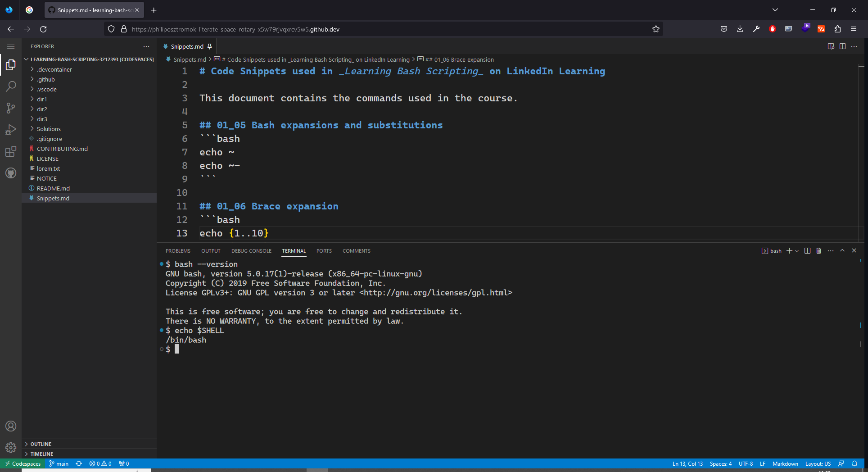Open the Explorer view in activity bar
868x472 pixels.
click(11, 65)
